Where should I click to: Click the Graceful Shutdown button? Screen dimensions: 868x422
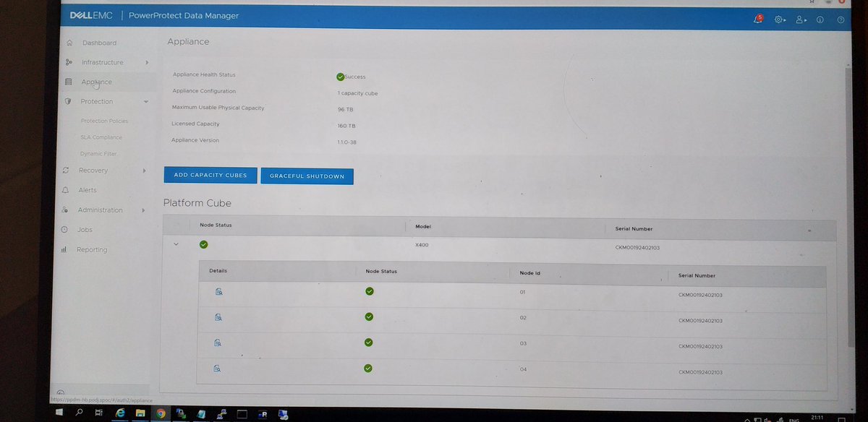(x=307, y=176)
